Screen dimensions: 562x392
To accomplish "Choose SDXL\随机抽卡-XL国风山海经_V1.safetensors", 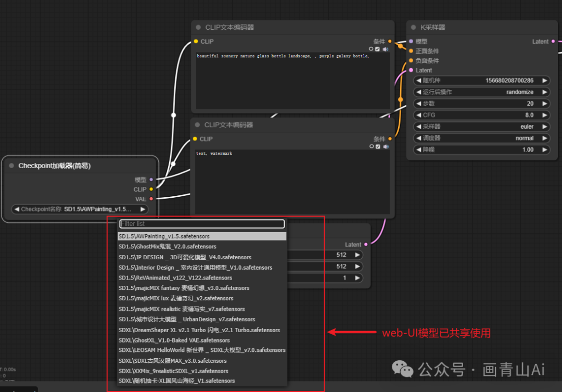I will coord(202,381).
